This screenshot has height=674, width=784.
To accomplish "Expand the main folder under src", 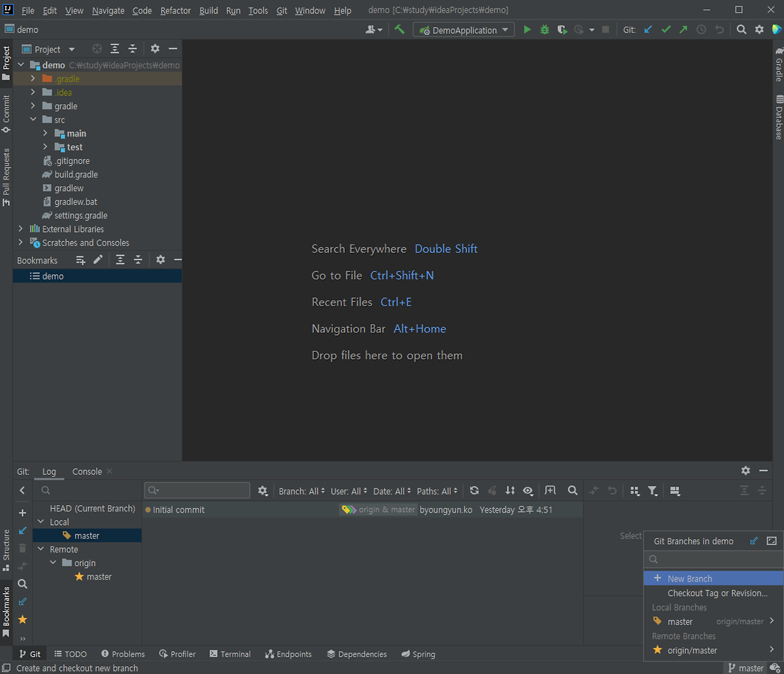I will click(45, 134).
